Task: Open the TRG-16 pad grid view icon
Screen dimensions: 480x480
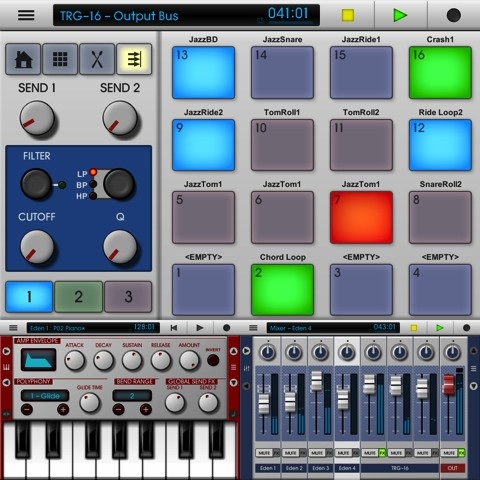Action: [60, 59]
